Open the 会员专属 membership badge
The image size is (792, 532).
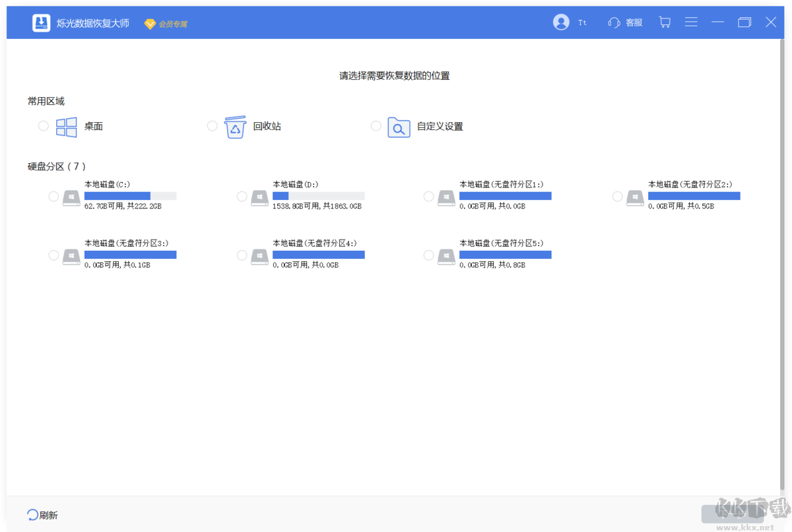[x=165, y=22]
